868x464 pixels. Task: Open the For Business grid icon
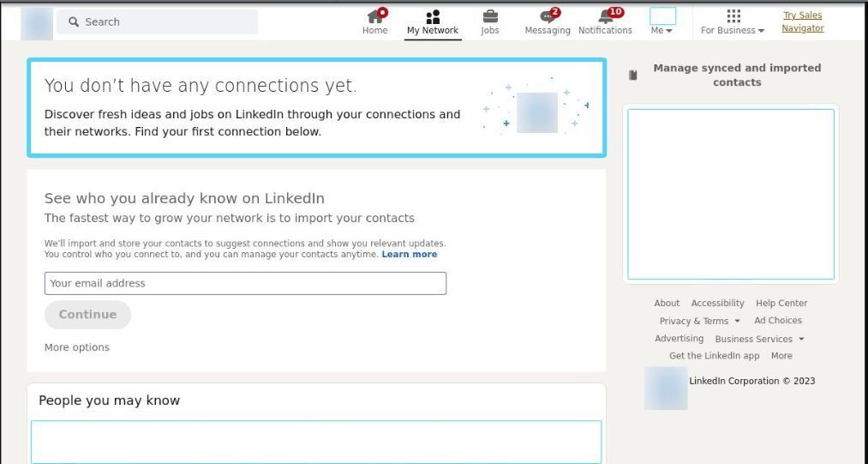733,15
